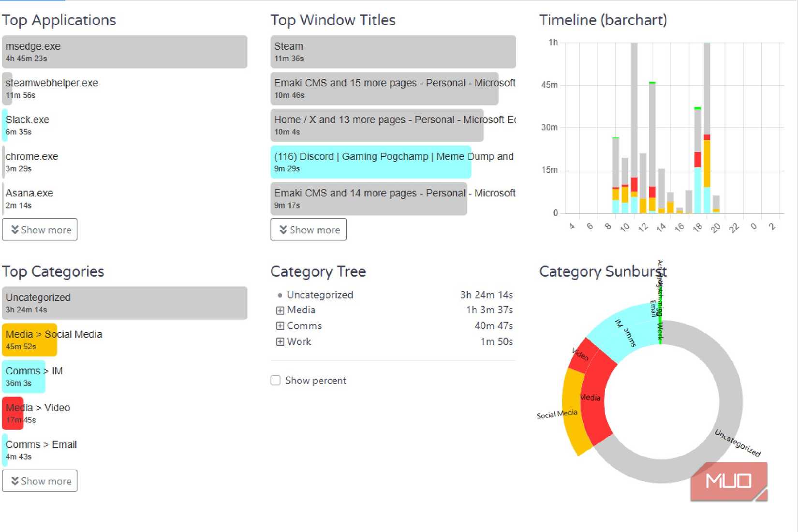The width and height of the screenshot is (798, 532).
Task: Click the double-chevron icon on Top Applications Show more
Action: [x=15, y=229]
